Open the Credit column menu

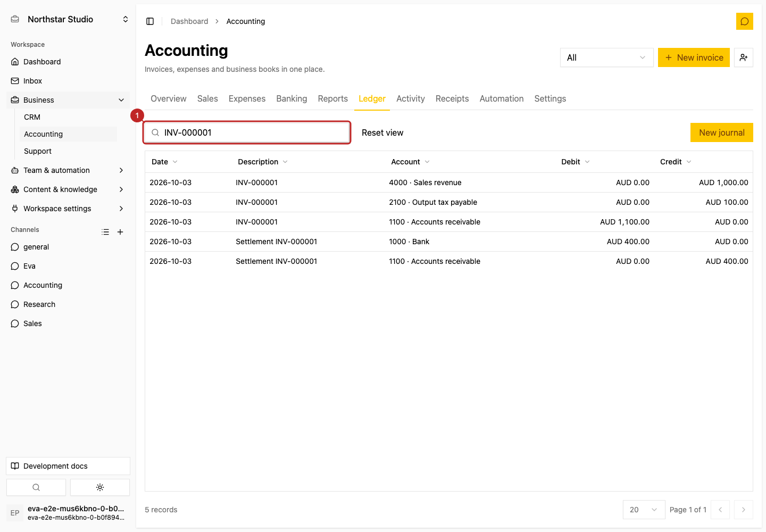[676, 162]
